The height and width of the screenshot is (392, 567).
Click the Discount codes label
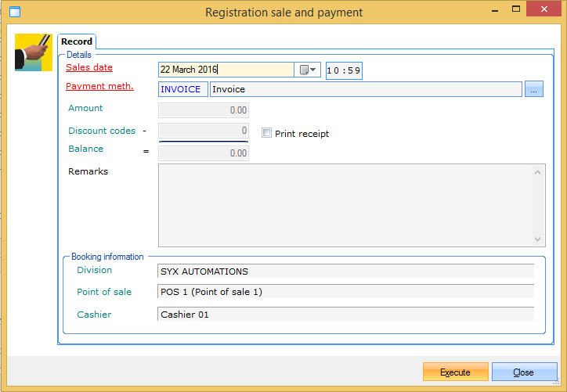tap(102, 131)
